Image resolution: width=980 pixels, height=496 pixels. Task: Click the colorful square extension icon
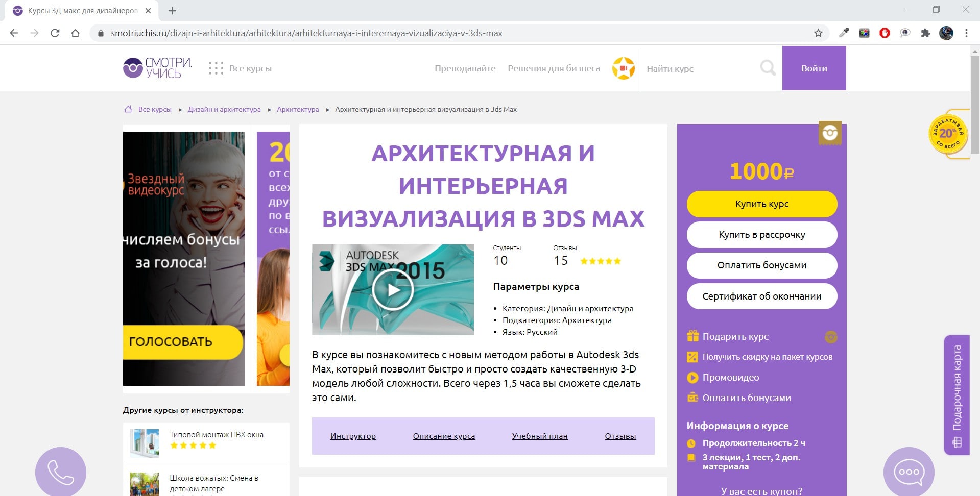click(x=864, y=33)
